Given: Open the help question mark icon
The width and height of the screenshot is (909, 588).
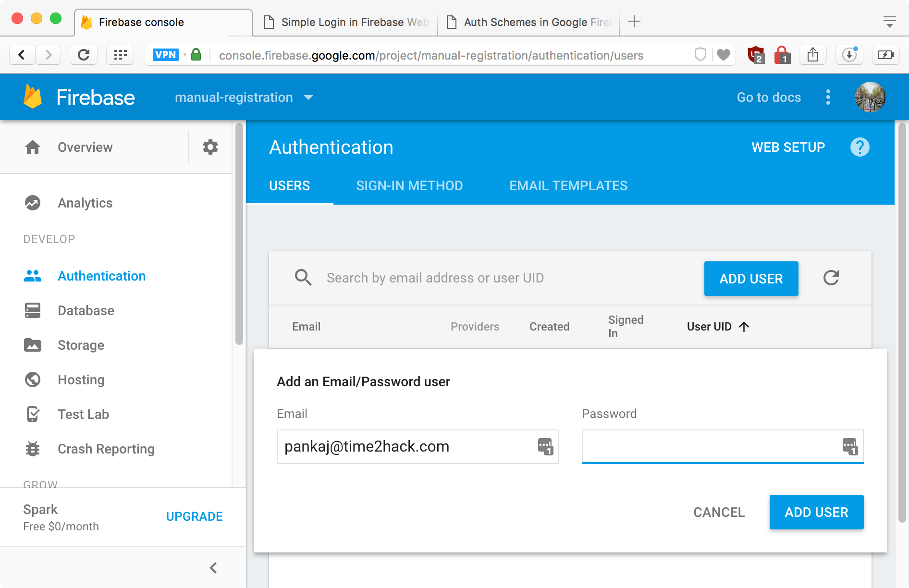Looking at the screenshot, I should (x=860, y=147).
